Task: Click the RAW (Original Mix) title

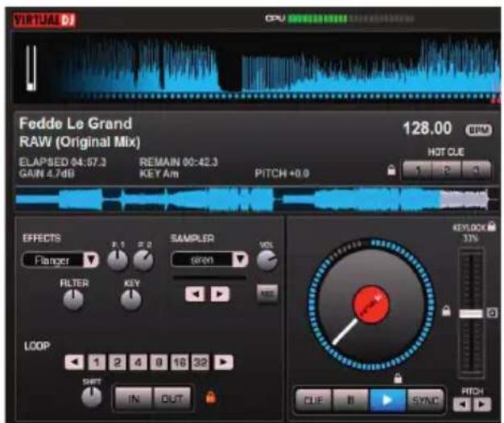Action: pyautogui.click(x=80, y=142)
